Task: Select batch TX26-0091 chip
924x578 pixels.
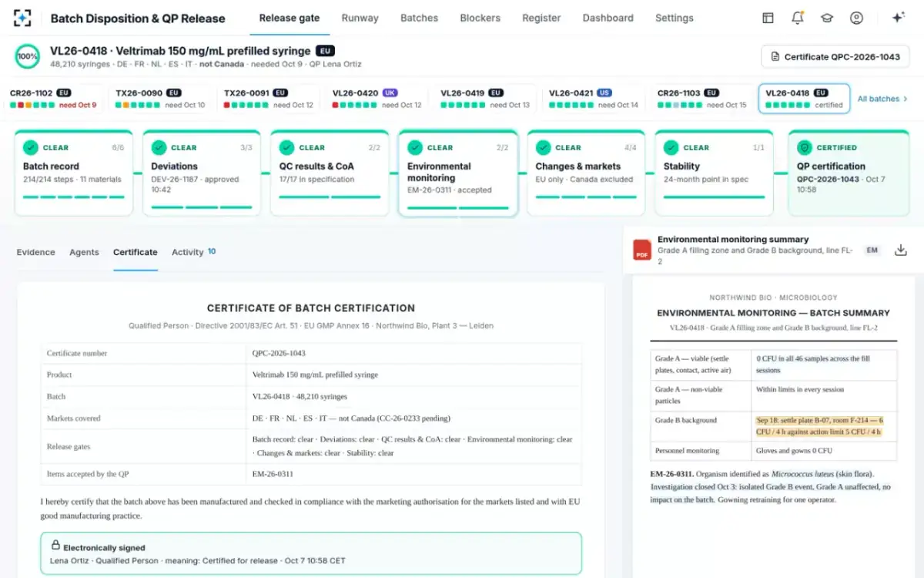Action: pos(269,99)
